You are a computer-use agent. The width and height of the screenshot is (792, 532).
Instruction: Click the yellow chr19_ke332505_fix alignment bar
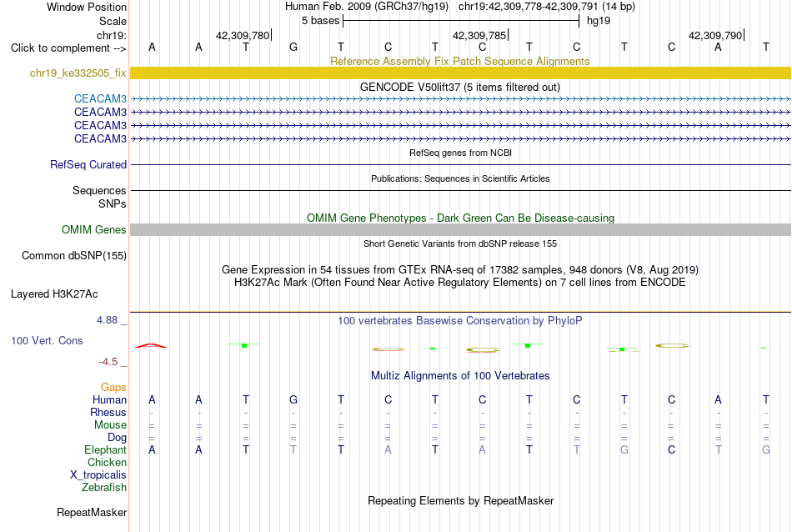tap(460, 73)
